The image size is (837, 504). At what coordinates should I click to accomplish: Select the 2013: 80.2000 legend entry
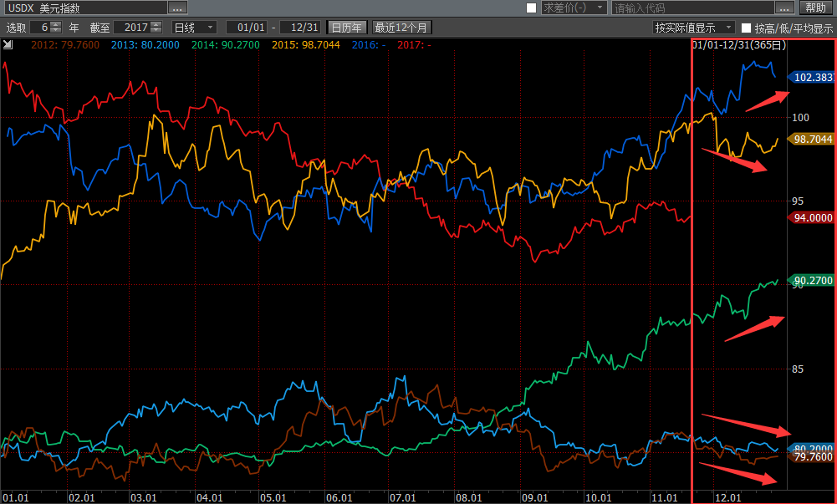145,45
